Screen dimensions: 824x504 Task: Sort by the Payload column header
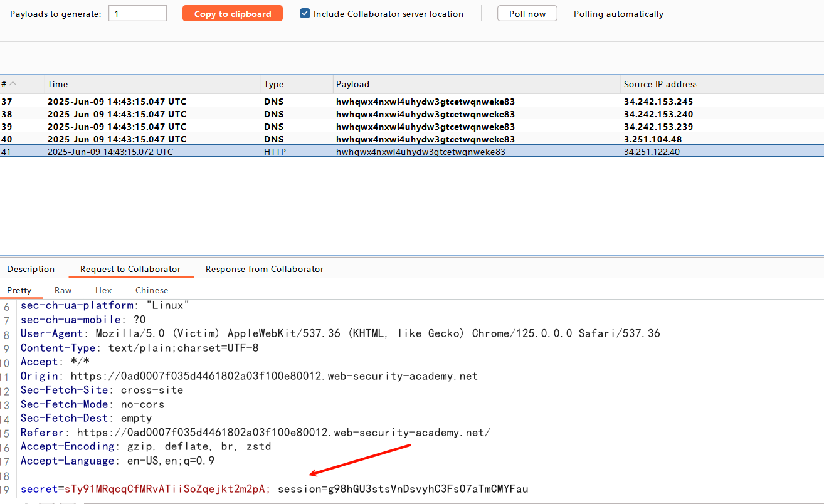click(x=477, y=84)
